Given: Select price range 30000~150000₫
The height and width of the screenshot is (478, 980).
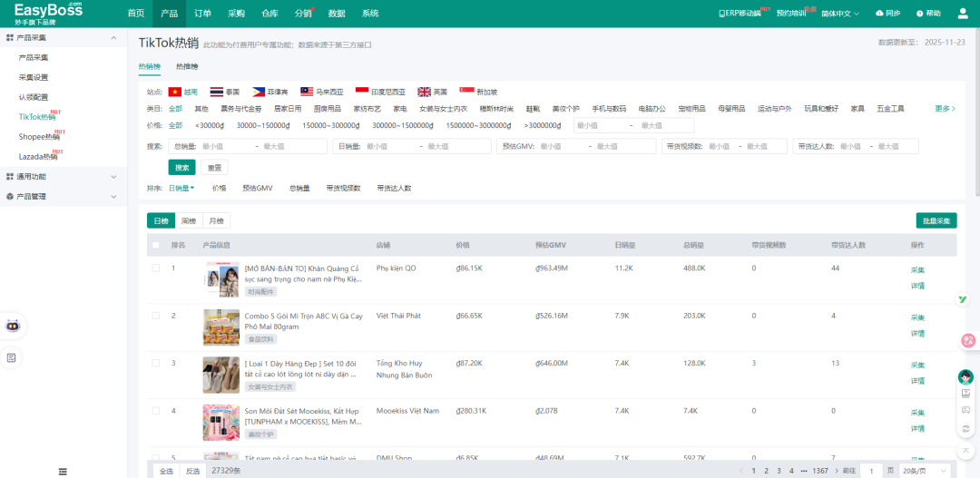Looking at the screenshot, I should click(263, 125).
